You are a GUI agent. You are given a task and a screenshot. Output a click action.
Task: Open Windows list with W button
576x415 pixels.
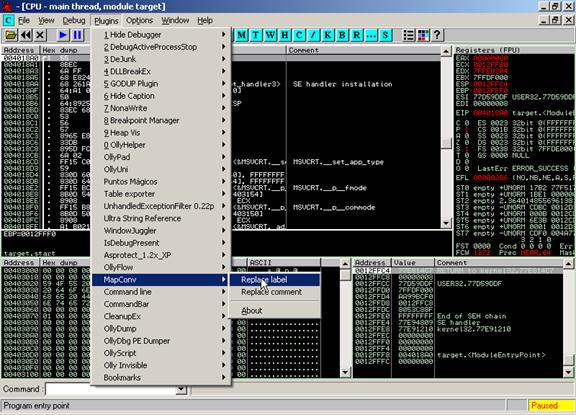click(270, 35)
